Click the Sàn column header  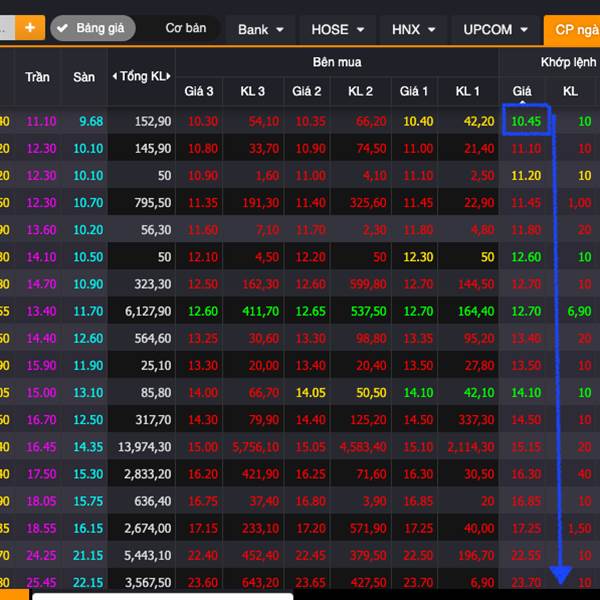[x=84, y=77]
